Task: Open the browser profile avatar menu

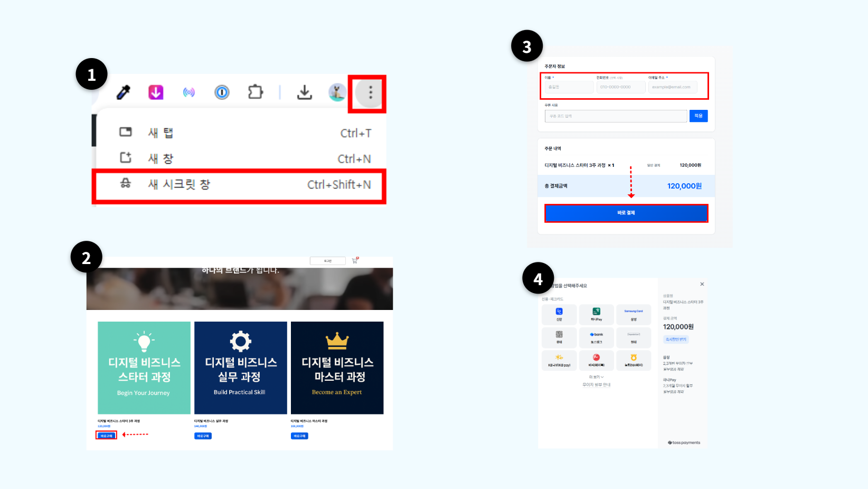Action: click(337, 92)
